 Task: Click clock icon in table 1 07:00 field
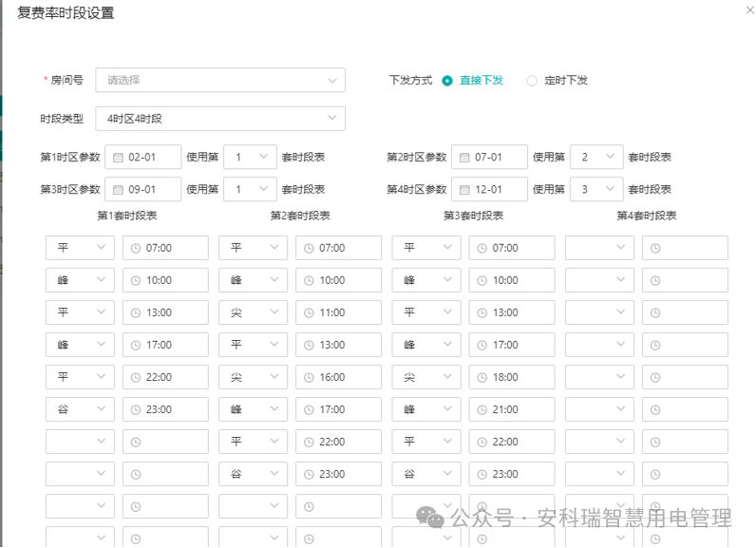(x=136, y=249)
